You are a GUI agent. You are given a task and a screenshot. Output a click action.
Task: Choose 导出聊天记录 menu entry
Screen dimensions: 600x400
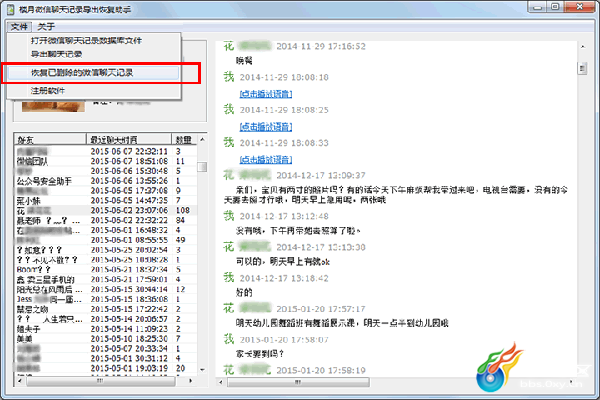93,54
